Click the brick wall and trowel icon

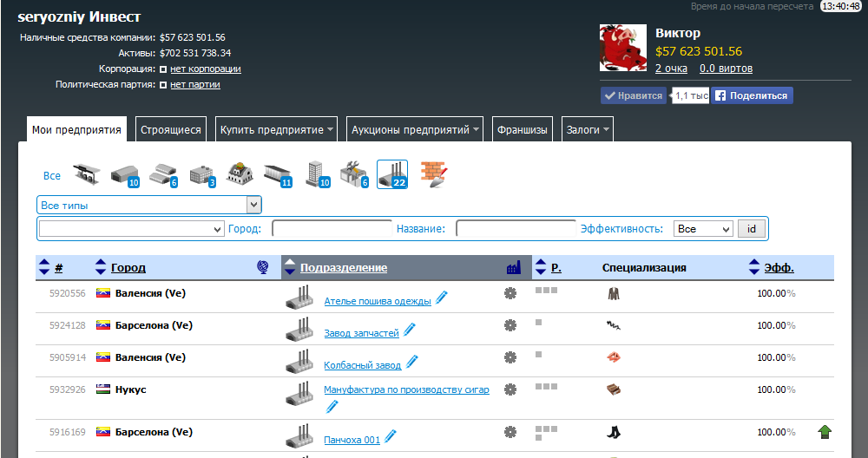click(x=433, y=174)
